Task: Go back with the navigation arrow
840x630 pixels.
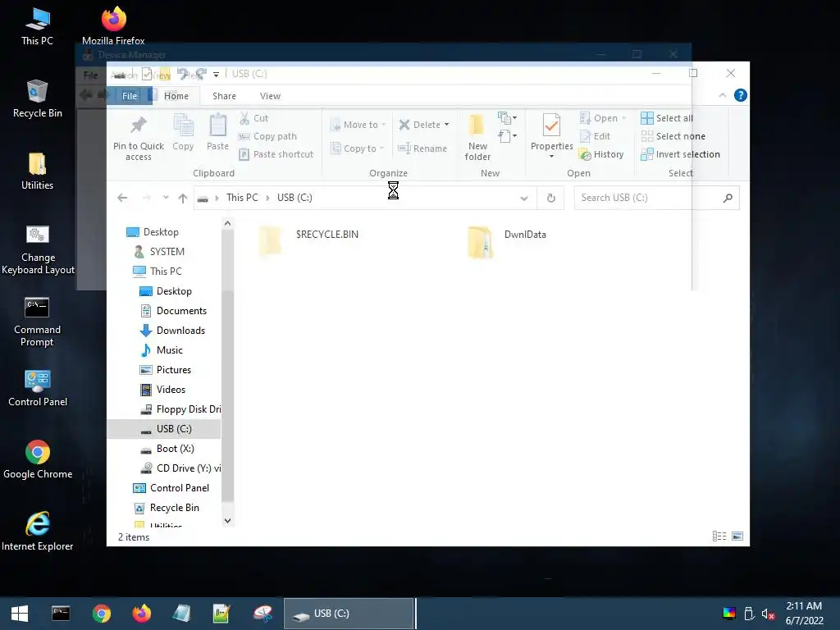Action: (x=122, y=199)
